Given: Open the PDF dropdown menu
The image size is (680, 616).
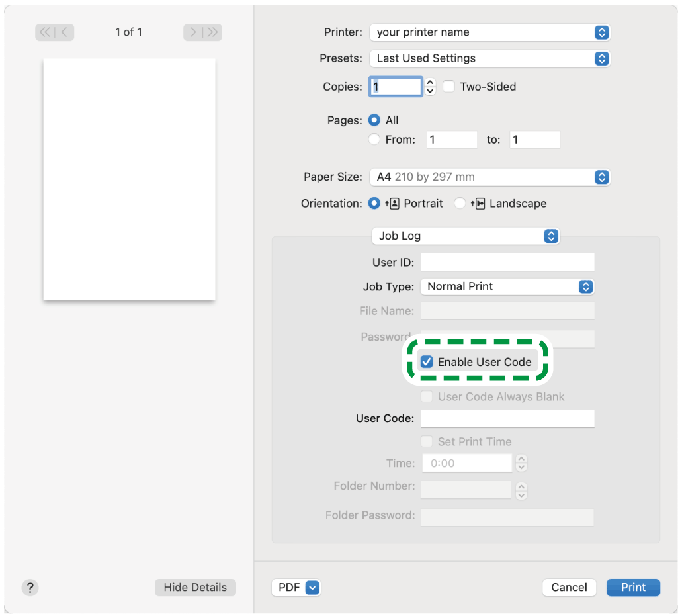Looking at the screenshot, I should [x=296, y=587].
